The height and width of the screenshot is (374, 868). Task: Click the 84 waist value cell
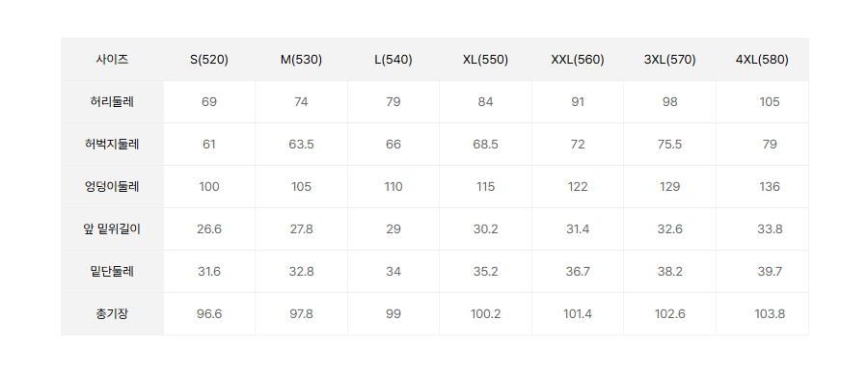485,102
